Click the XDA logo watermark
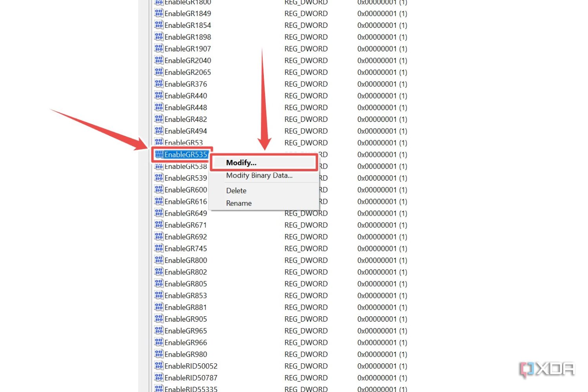 [x=546, y=368]
